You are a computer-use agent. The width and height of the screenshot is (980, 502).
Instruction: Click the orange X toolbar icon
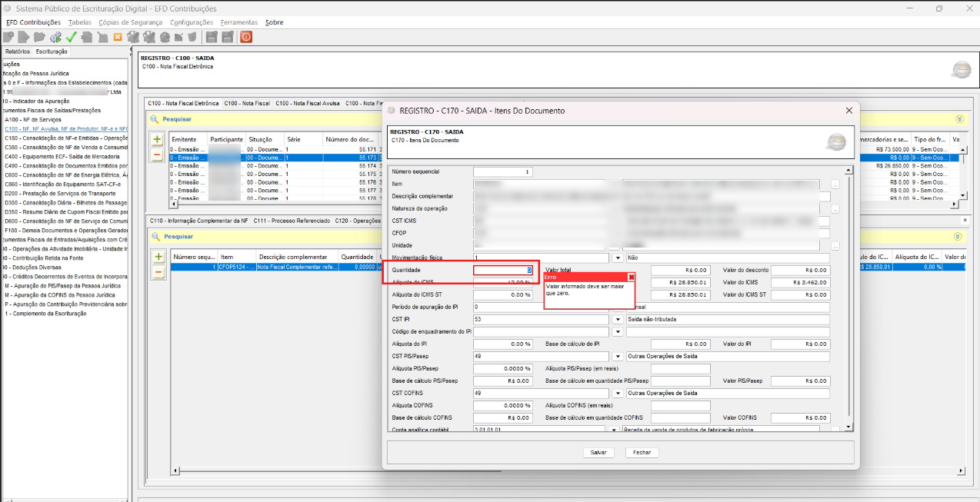(x=118, y=37)
